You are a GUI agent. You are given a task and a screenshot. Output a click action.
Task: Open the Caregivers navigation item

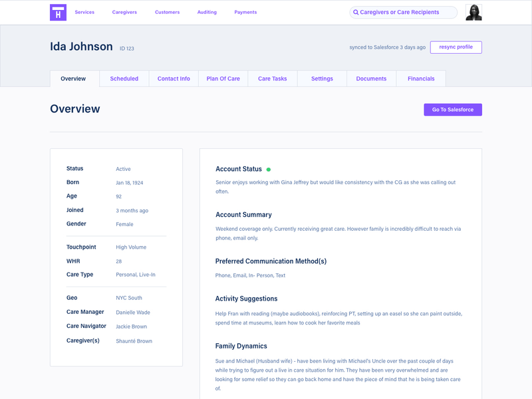click(x=124, y=12)
